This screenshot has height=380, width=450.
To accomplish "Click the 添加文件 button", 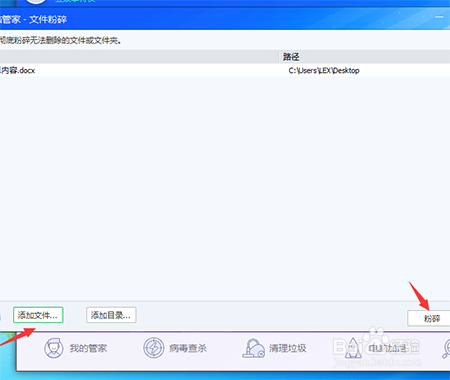I will click(38, 315).
